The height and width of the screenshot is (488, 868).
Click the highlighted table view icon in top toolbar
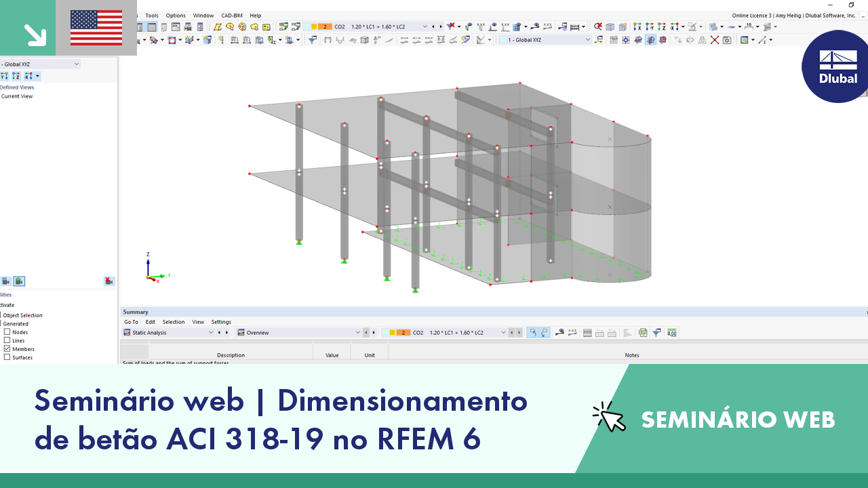(152, 27)
